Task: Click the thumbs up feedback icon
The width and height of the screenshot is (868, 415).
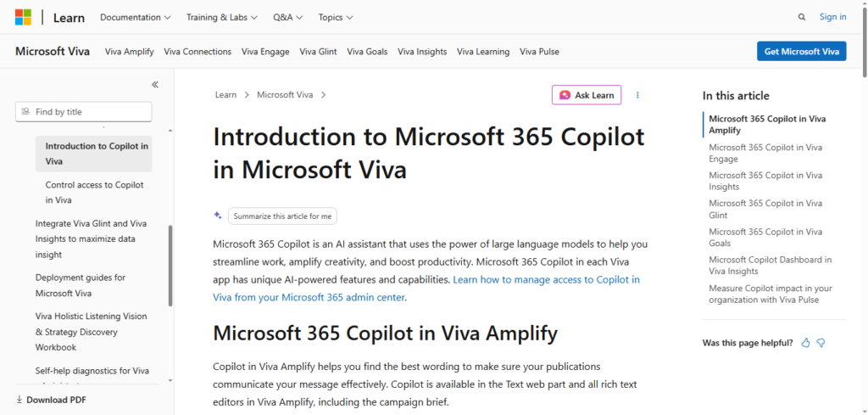Action: tap(805, 343)
